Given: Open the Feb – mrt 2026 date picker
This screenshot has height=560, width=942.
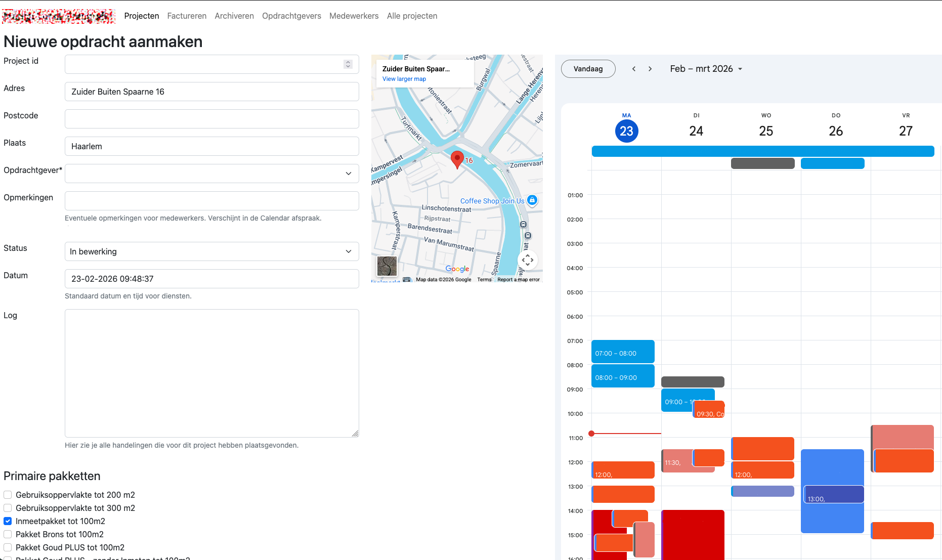Looking at the screenshot, I should tap(706, 69).
